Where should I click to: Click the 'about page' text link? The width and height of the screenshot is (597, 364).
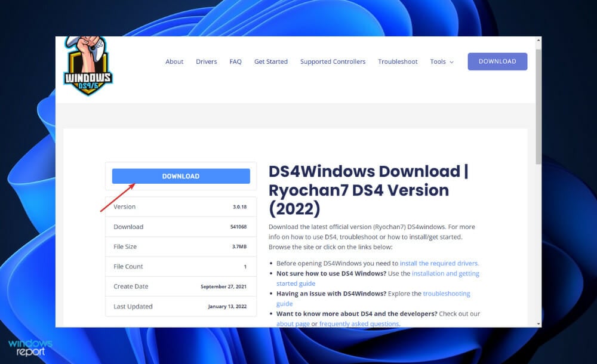293,324
